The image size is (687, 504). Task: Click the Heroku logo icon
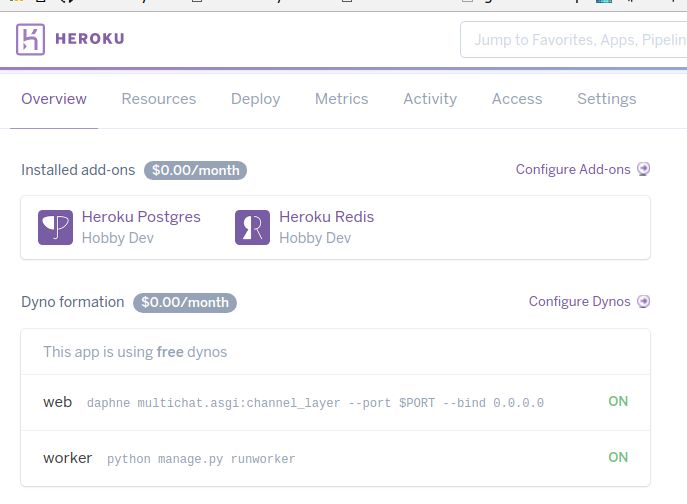click(30, 39)
